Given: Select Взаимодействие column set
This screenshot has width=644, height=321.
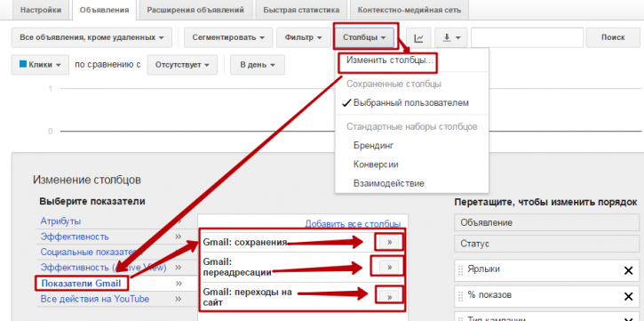Looking at the screenshot, I should click(388, 183).
